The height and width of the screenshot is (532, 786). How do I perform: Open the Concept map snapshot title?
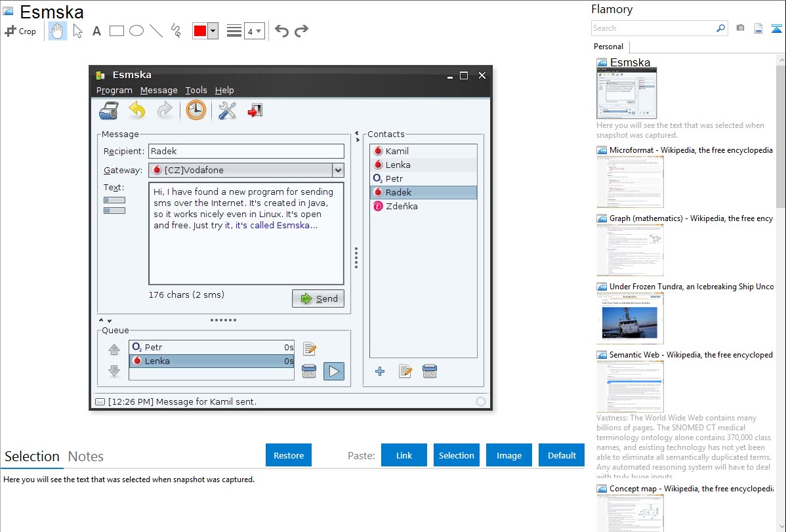pos(691,489)
